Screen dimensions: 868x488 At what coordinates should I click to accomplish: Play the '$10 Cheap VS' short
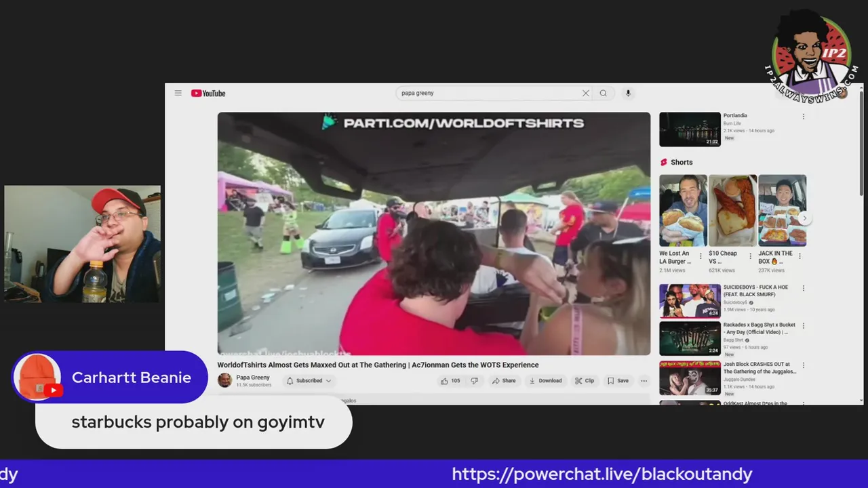[733, 211]
